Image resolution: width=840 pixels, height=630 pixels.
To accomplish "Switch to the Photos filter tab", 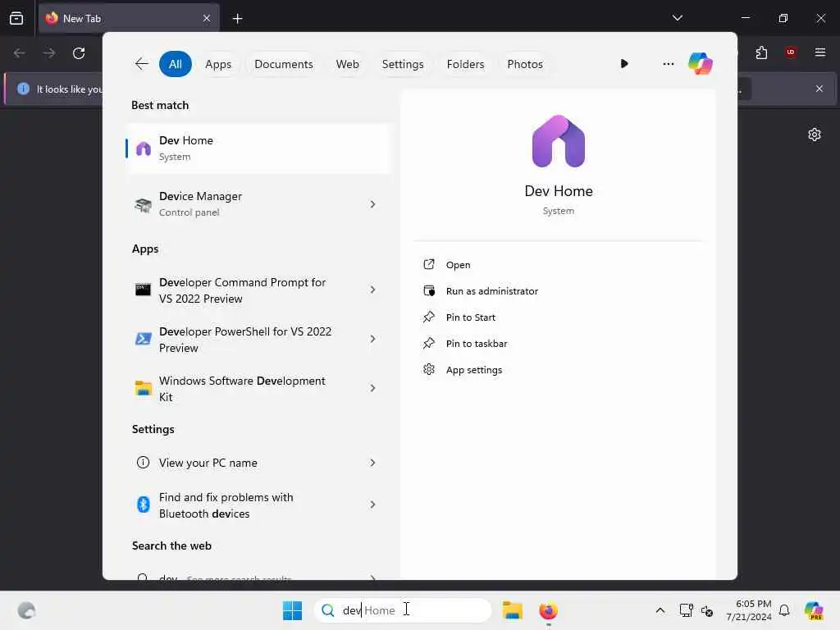I will point(524,64).
